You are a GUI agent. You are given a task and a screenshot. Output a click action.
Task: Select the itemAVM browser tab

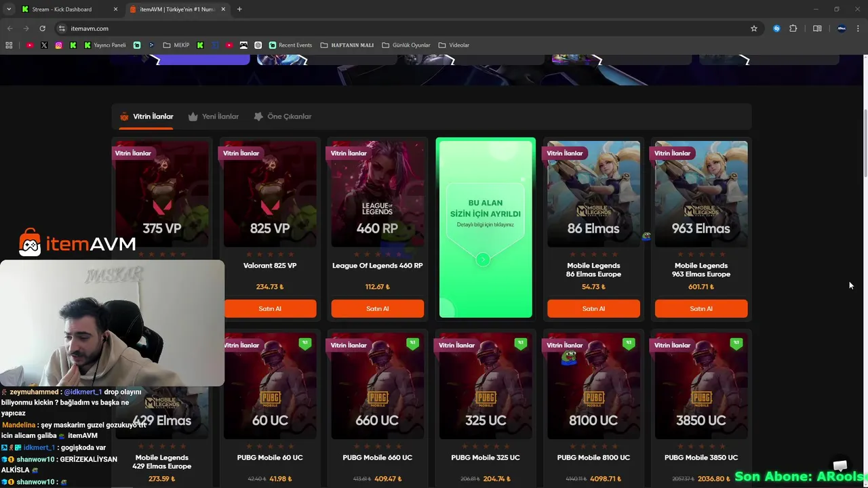point(179,9)
